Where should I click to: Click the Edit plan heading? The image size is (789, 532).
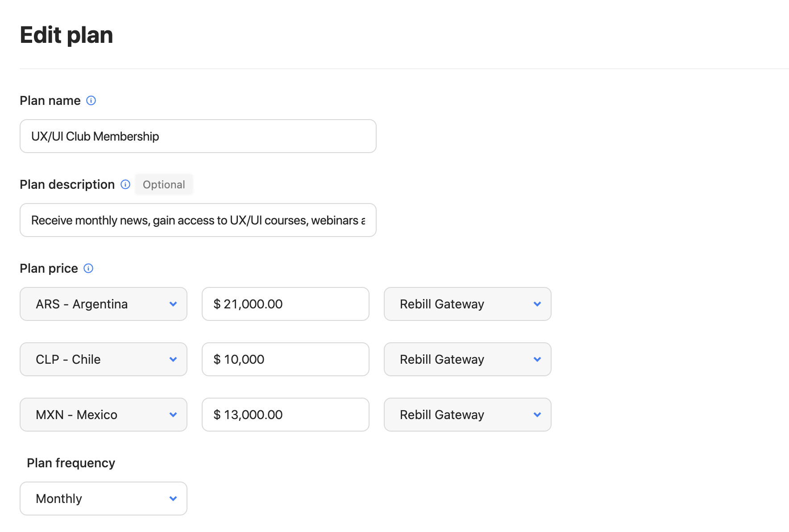click(66, 35)
